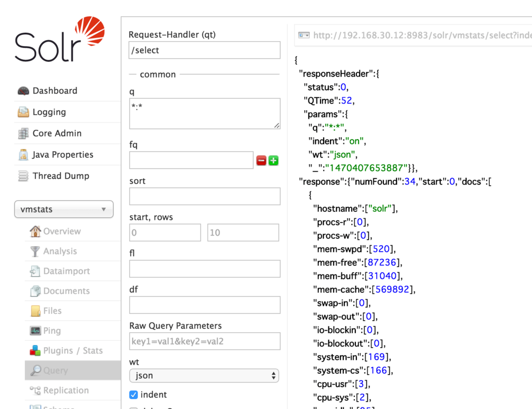The image size is (532, 409).
Task: Open the vmstats core selector dropdown
Action: [x=64, y=209]
